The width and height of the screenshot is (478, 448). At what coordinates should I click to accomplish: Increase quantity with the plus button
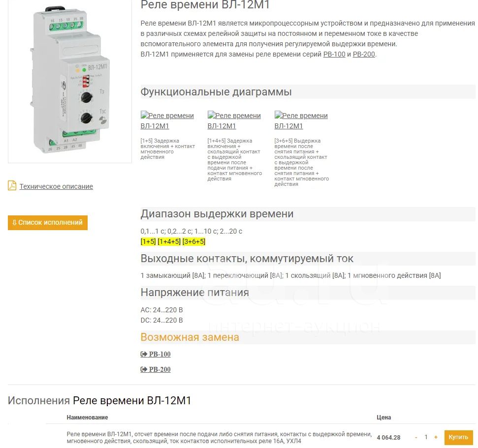click(436, 437)
